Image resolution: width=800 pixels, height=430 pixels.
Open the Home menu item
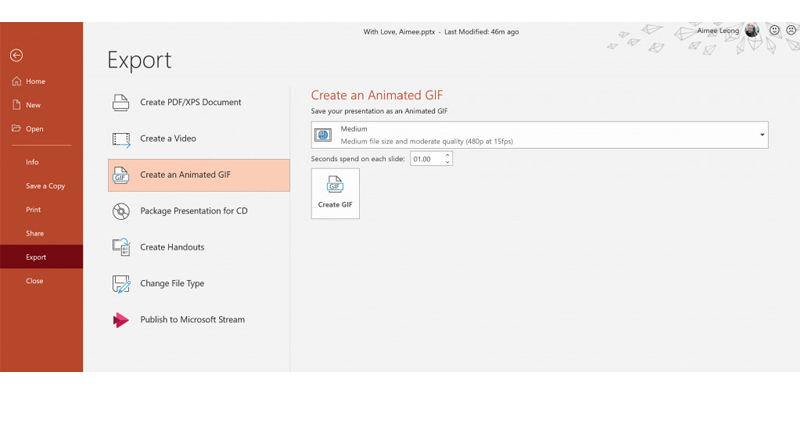(x=35, y=81)
